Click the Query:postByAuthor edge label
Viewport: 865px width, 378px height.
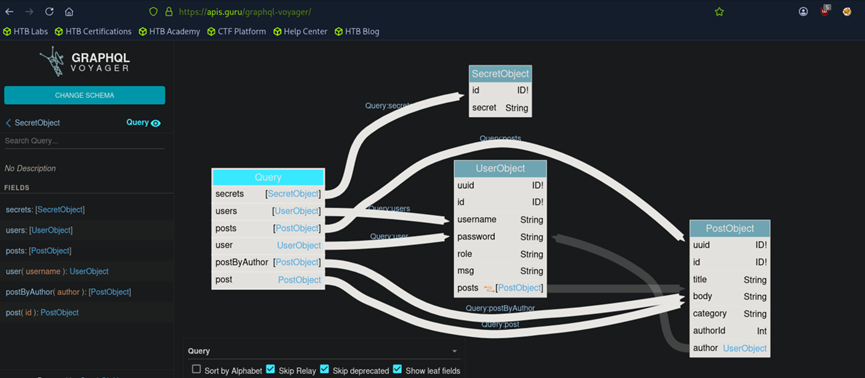pos(500,308)
